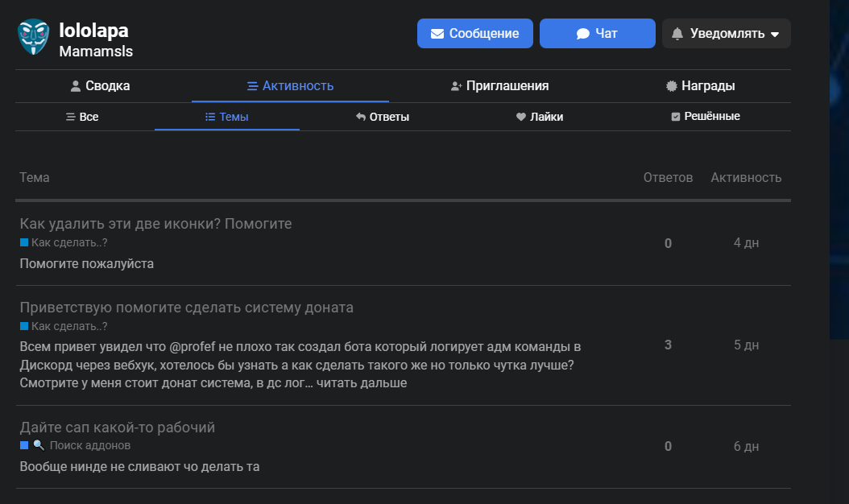Click the Ответов column header
The height and width of the screenshot is (504, 849).
[668, 178]
